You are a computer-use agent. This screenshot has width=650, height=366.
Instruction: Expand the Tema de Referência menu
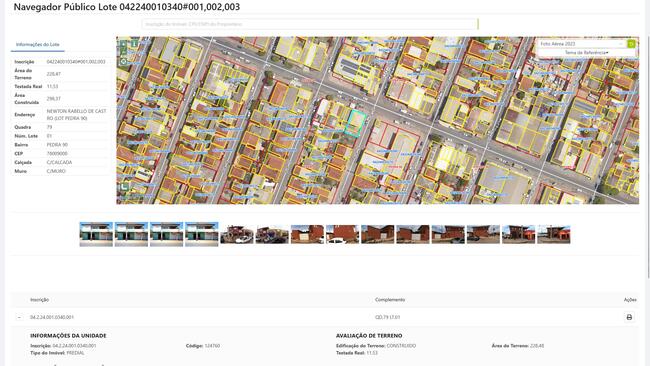[x=587, y=53]
